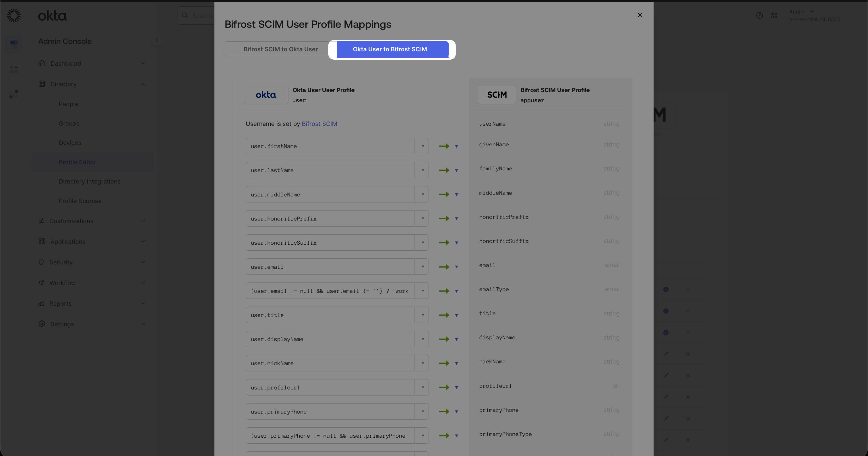The height and width of the screenshot is (456, 868).
Task: Open the apps grid icon in header
Action: [x=774, y=15]
